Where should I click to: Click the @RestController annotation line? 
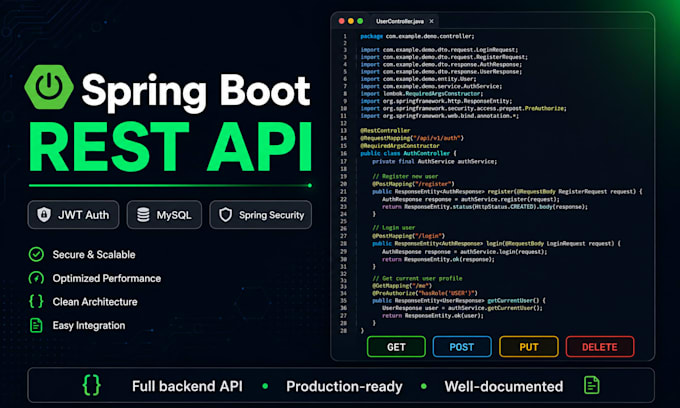[385, 131]
